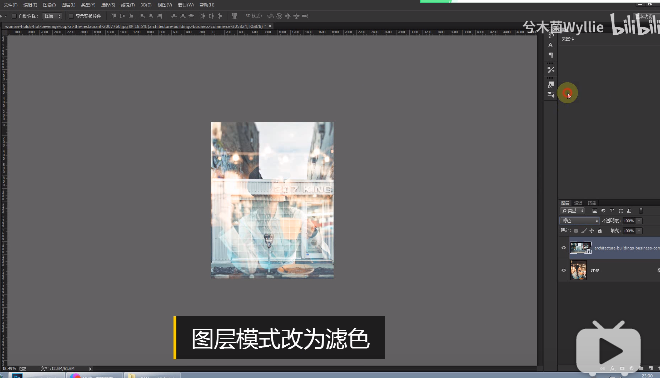Image resolution: width=660 pixels, height=378 pixels.
Task: Click the Distribute Bottom Edges icon
Action: click(191, 16)
